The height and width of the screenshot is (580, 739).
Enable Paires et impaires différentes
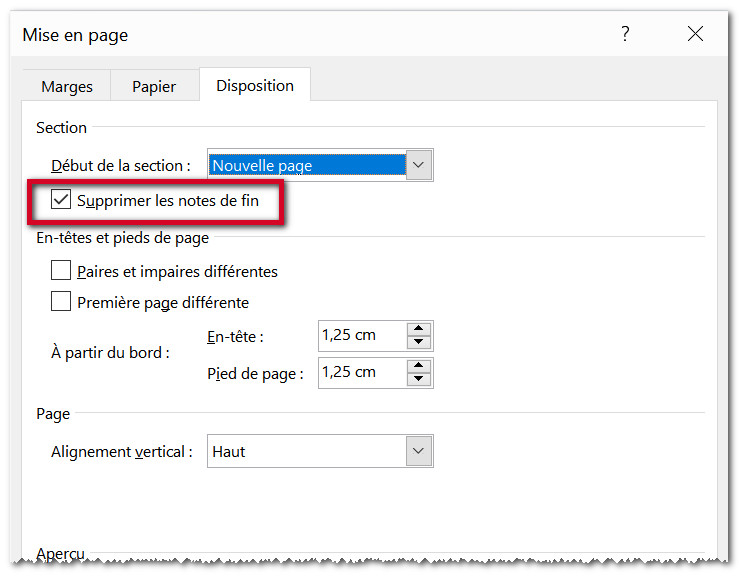click(x=61, y=271)
